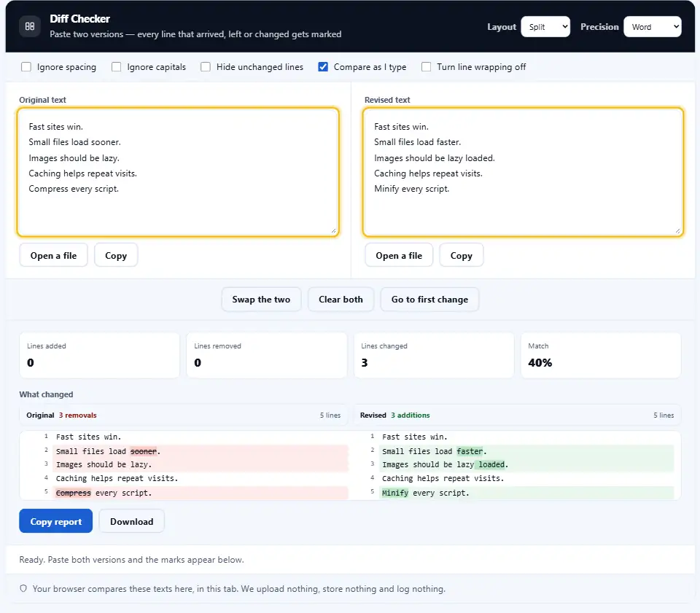Viewport: 700px width, 613px height.
Task: Click the highlighted word 'faster' in diff
Action: [x=470, y=451]
